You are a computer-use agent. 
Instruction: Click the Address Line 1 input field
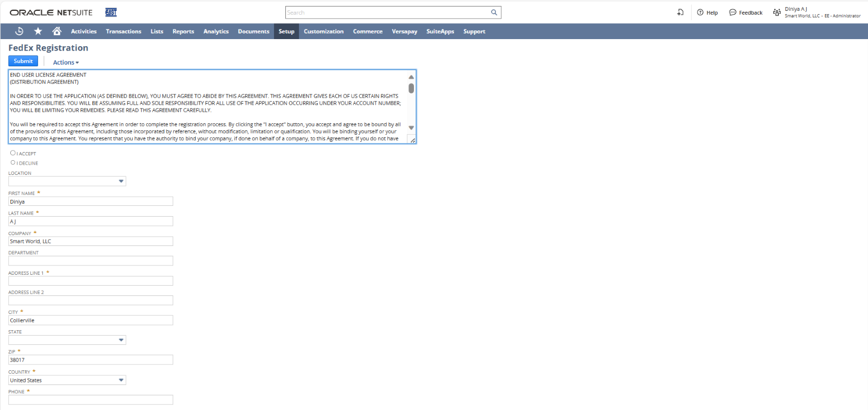pyautogui.click(x=91, y=281)
